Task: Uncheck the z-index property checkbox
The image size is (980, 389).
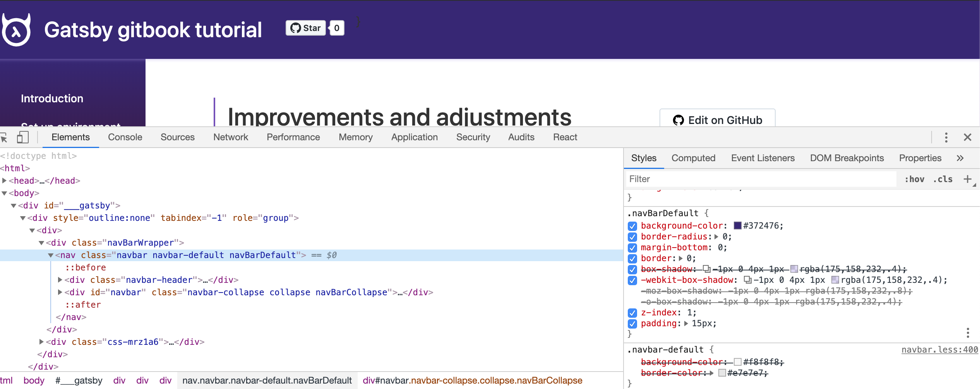Action: click(x=632, y=313)
